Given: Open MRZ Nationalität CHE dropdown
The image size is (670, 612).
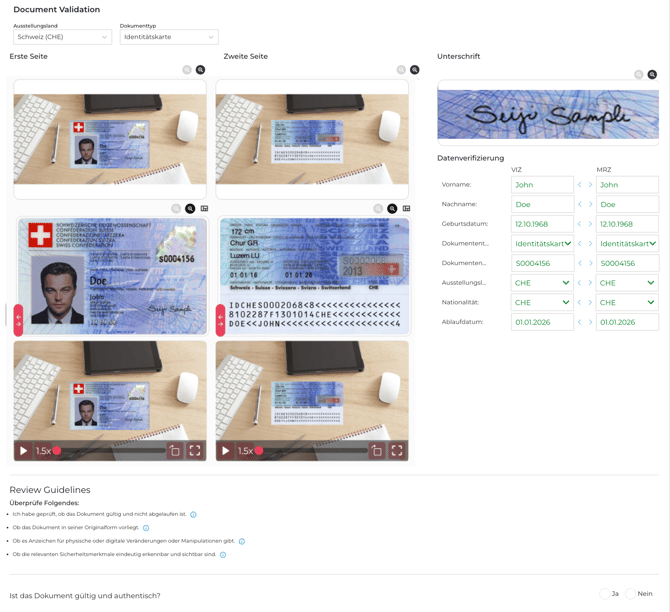Looking at the screenshot, I should coord(627,303).
